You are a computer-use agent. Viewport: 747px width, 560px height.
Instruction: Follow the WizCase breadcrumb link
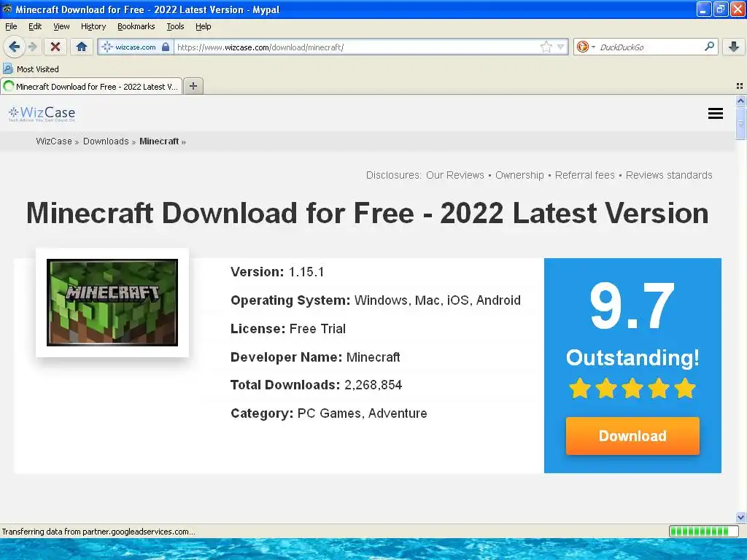[54, 141]
